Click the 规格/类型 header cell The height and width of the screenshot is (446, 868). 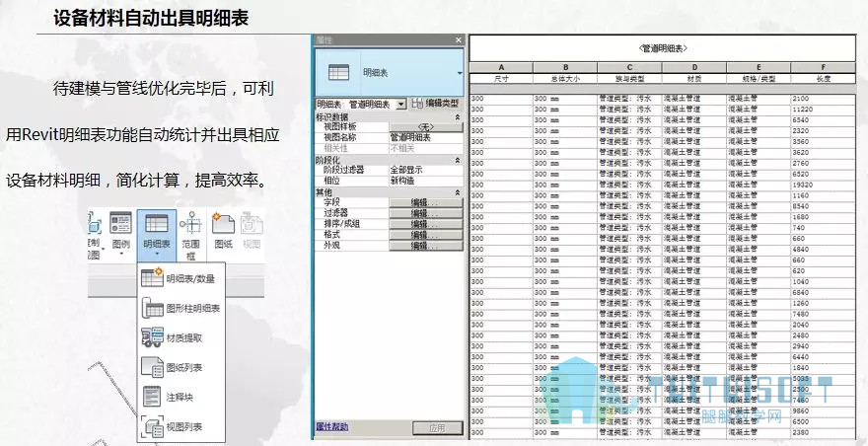[x=759, y=79]
